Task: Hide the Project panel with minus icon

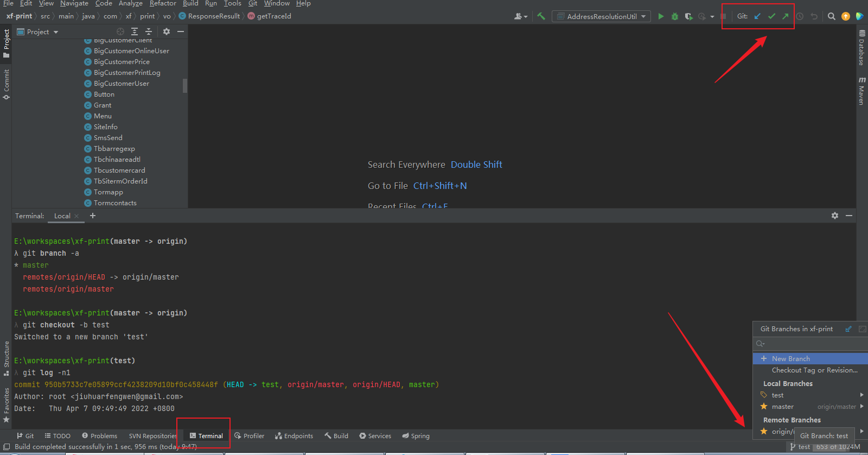Action: pyautogui.click(x=181, y=31)
